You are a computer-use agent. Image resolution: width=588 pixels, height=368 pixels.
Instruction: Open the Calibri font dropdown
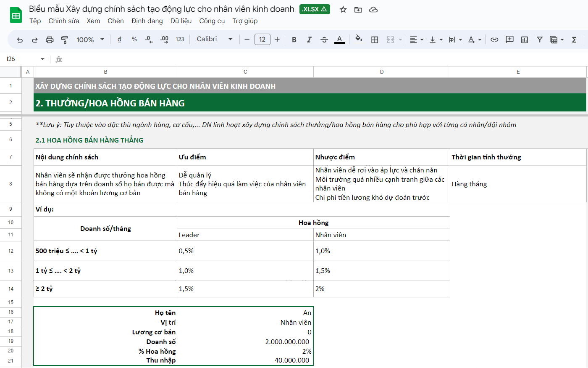pos(214,39)
